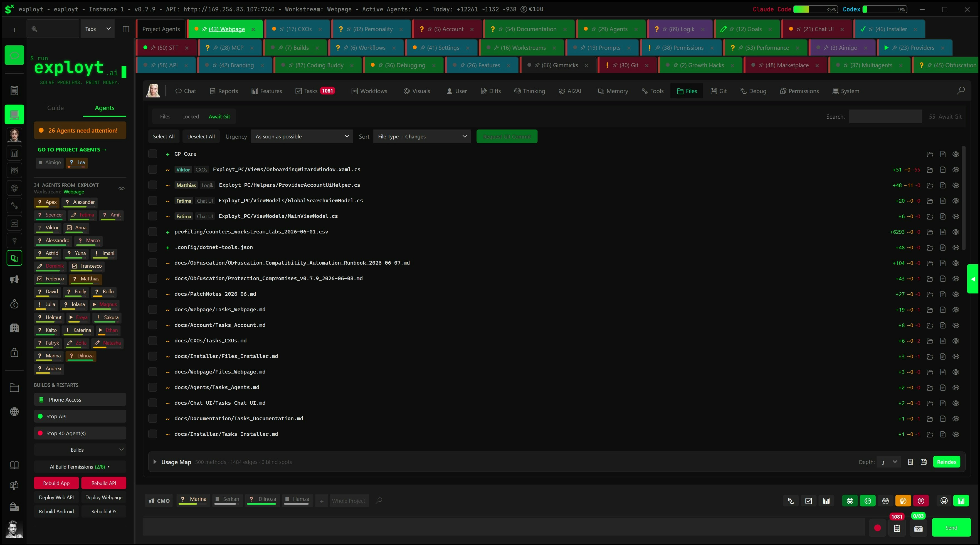
Task: Open document icon for .config/dotnet-tools.json row
Action: (943, 247)
